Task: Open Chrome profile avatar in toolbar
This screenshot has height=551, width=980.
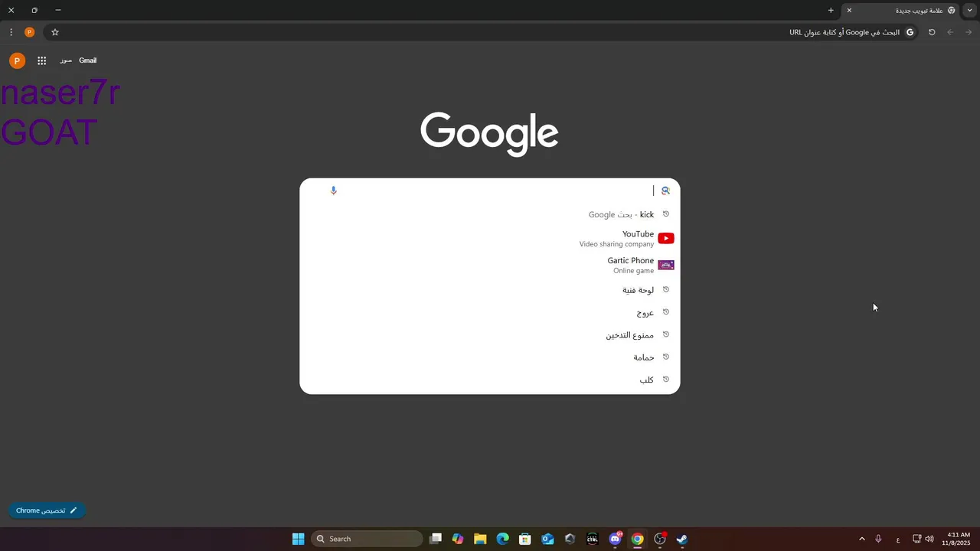Action: coord(30,32)
